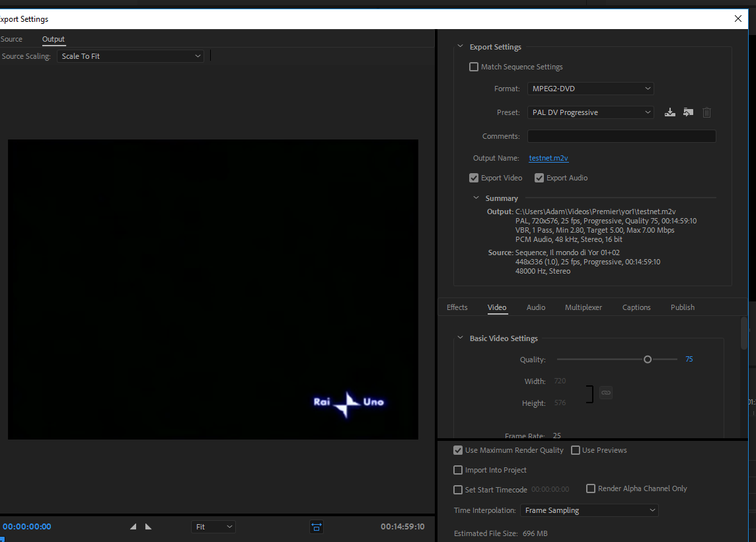
Task: Toggle the width-height aspect ratio link icon
Action: [x=606, y=393]
